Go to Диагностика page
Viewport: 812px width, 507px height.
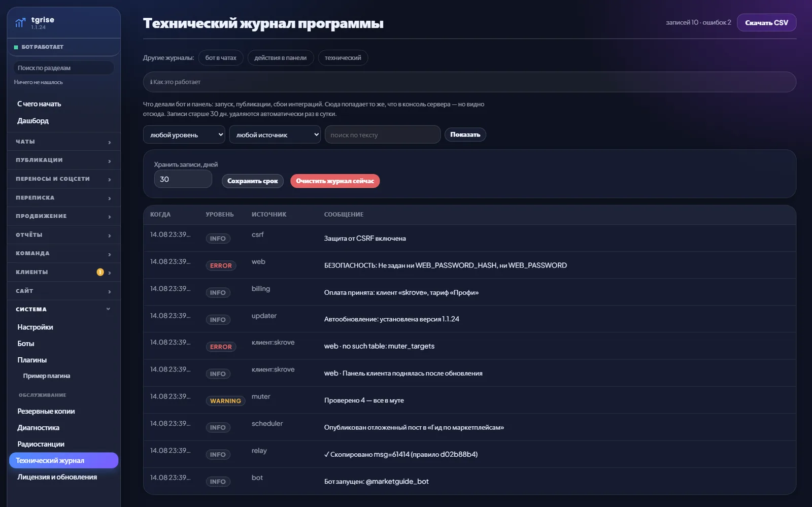[39, 428]
